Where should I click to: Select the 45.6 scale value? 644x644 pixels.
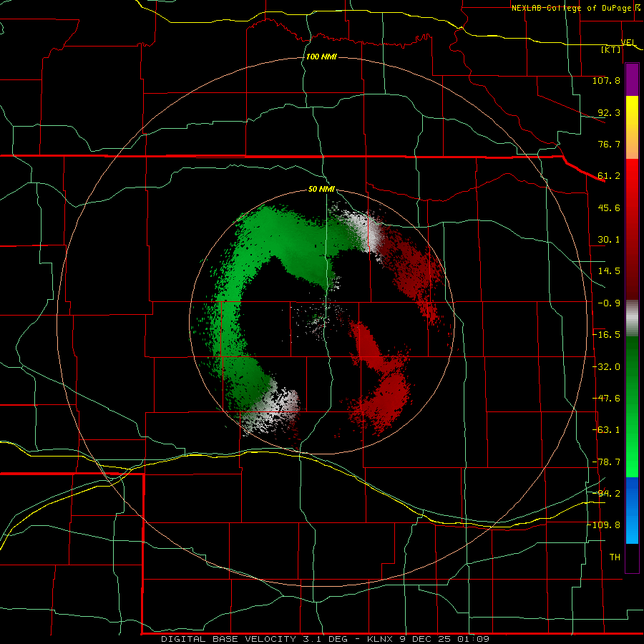point(609,208)
